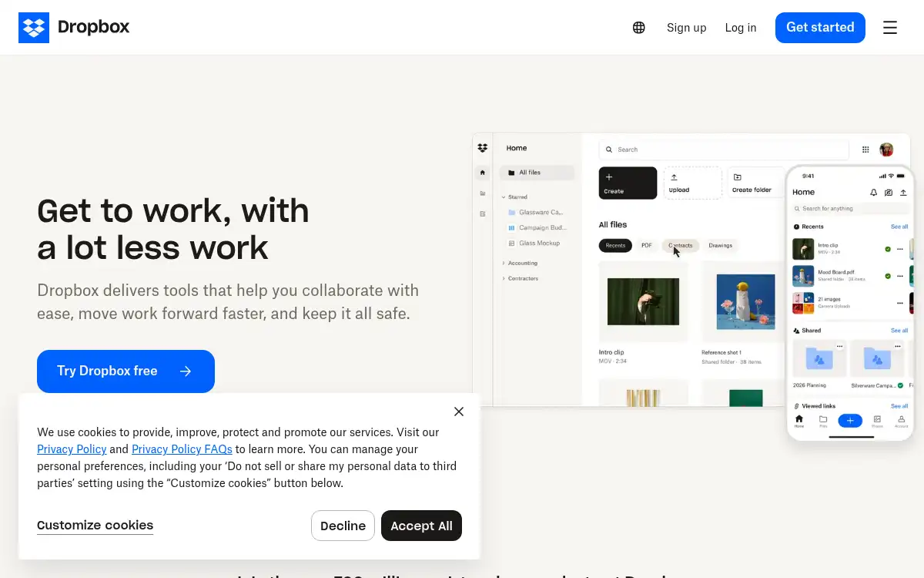Click See all next to Recents

(x=899, y=227)
